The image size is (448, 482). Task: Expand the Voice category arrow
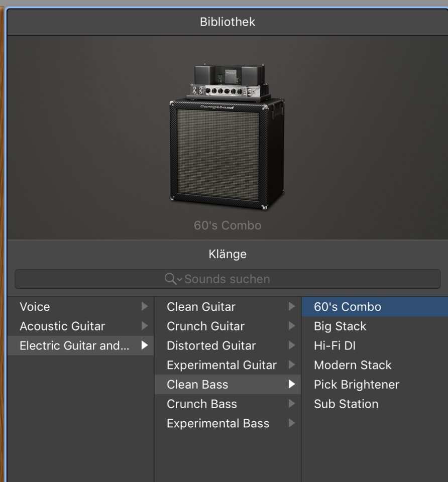pyautogui.click(x=145, y=307)
